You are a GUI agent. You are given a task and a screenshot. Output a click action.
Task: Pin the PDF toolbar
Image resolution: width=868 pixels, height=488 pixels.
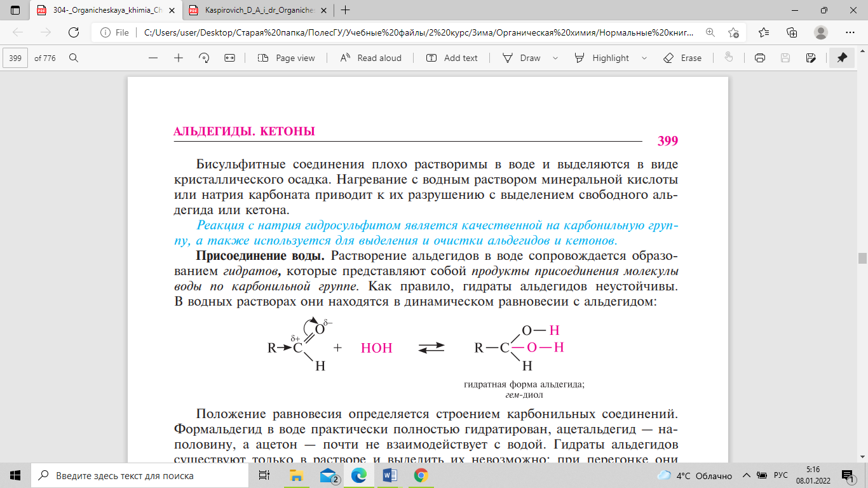pos(842,58)
